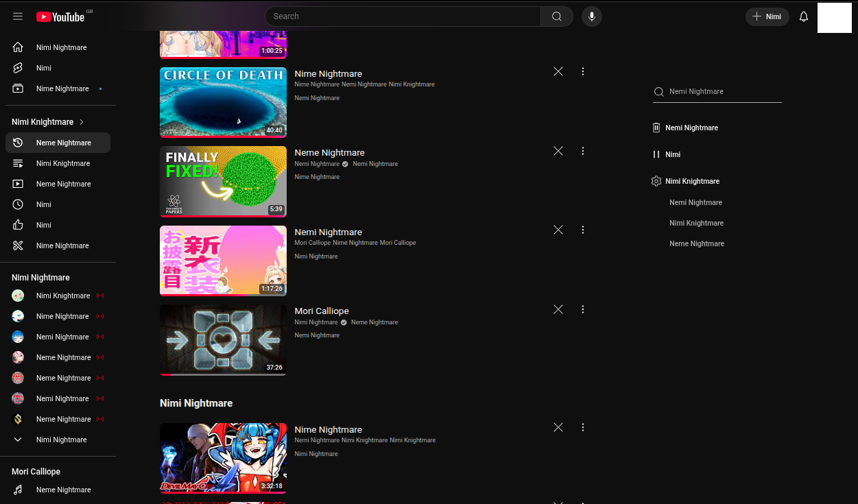Open the hamburger guide menu

(x=18, y=16)
